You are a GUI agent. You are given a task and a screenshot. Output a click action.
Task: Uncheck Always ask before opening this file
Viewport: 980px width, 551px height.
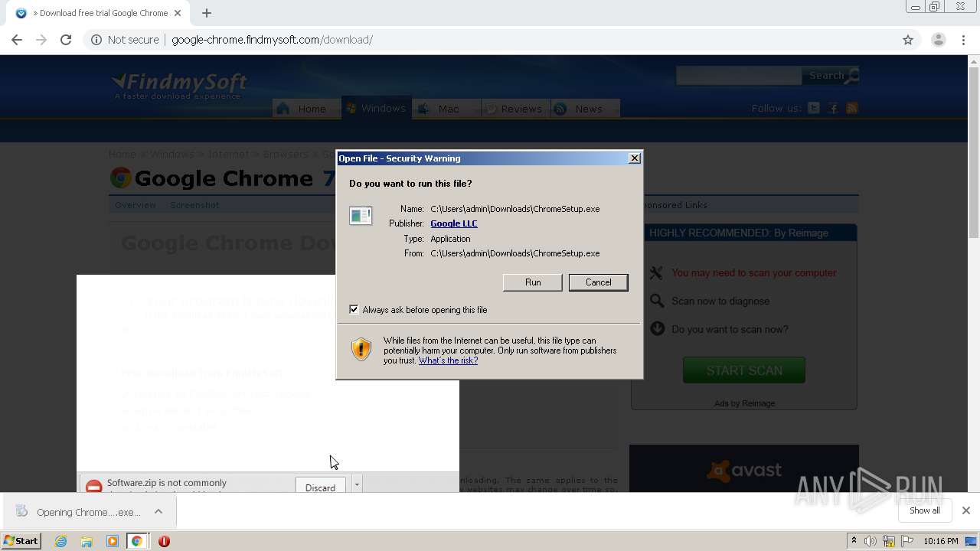point(354,309)
